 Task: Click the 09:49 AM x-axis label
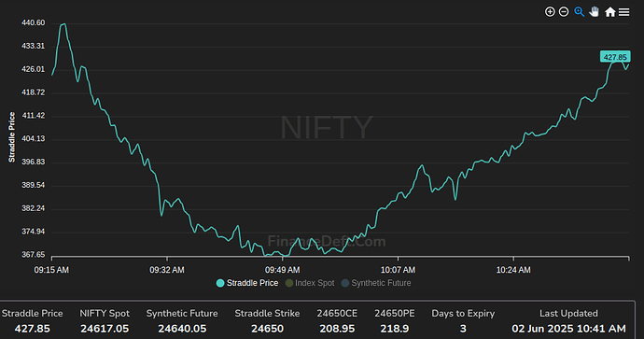point(282,270)
